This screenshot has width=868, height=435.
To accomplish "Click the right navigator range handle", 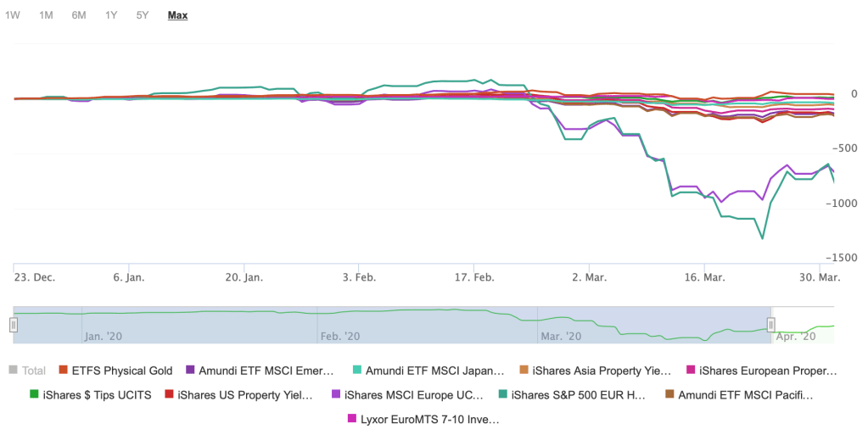I will click(770, 324).
